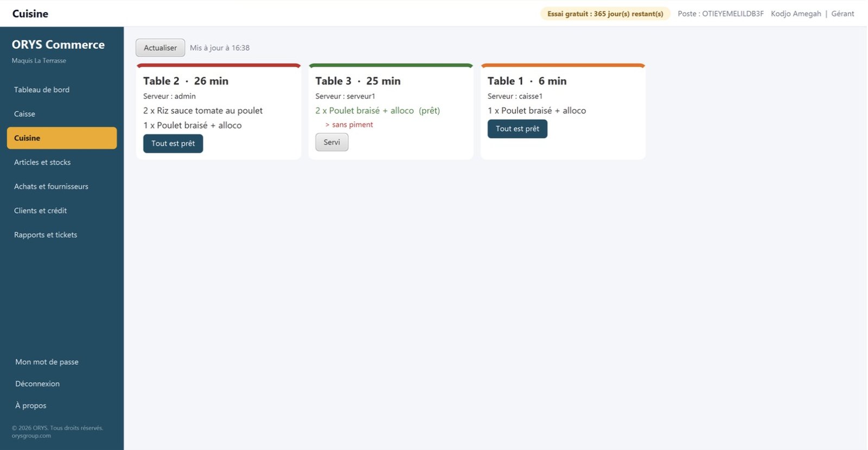Viewport: 868px width, 450px height.
Task: Click the Kodjo Amegah user name
Action: (x=796, y=14)
